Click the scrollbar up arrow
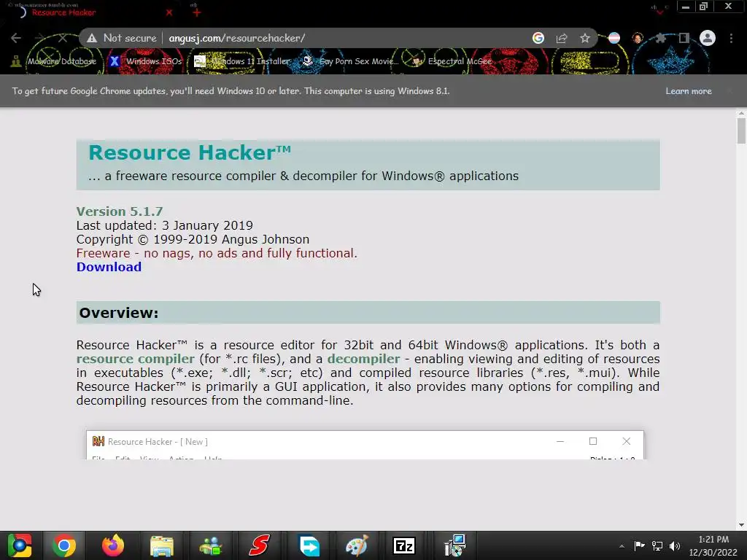The height and width of the screenshot is (560, 747). click(x=741, y=113)
